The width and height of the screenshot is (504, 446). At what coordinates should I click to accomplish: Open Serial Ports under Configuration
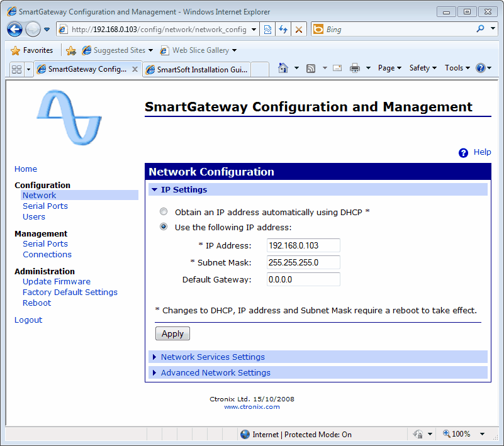point(45,206)
